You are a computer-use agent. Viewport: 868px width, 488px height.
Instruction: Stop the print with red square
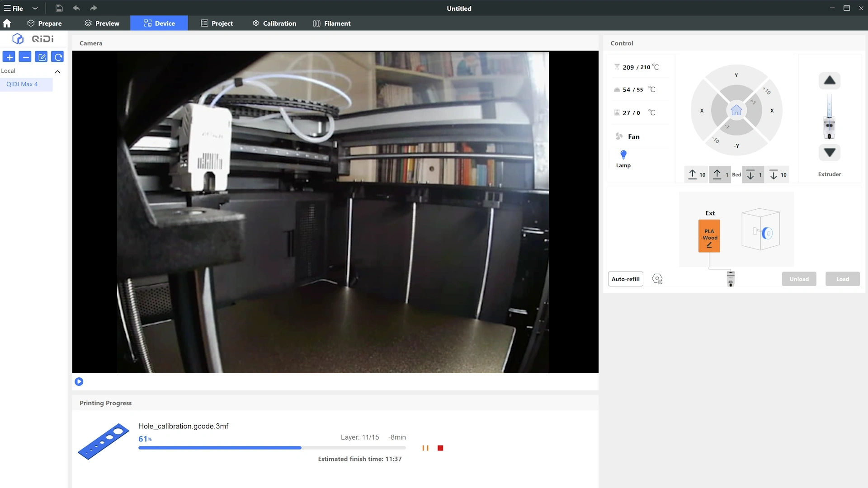[440, 448]
